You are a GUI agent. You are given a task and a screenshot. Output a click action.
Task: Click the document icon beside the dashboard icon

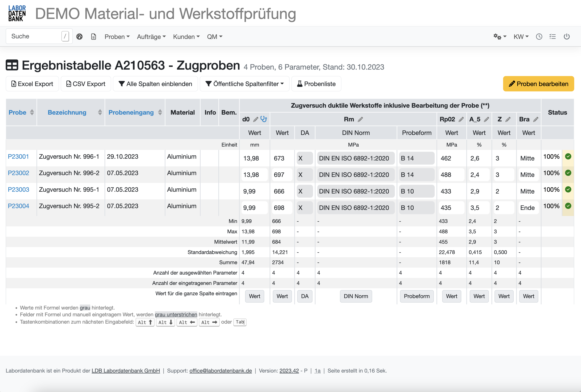[x=93, y=36]
